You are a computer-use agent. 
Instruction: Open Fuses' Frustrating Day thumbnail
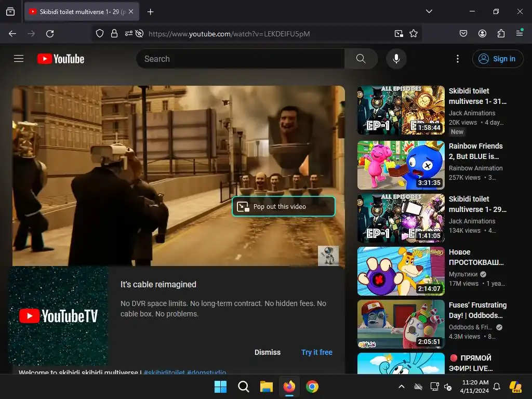[401, 324]
